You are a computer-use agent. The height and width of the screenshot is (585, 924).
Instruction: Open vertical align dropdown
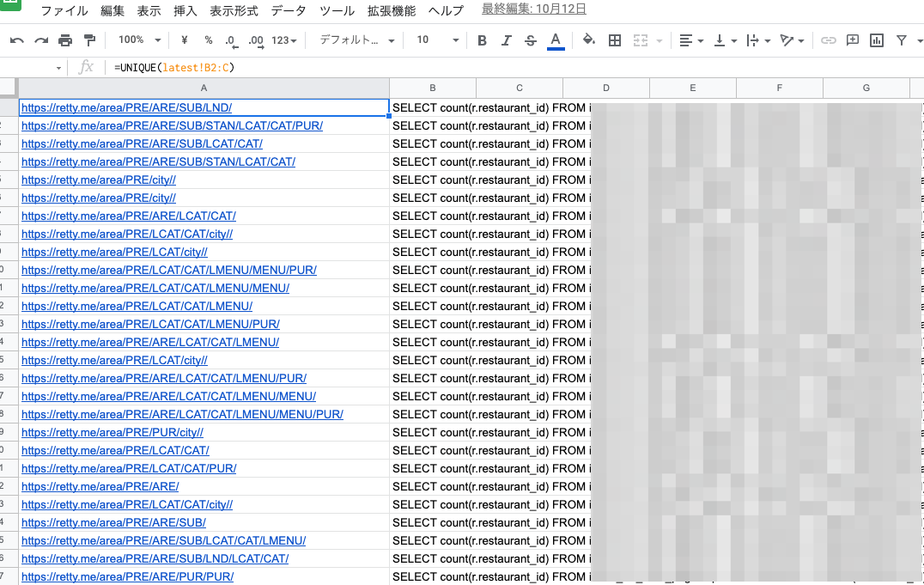pyautogui.click(x=725, y=40)
